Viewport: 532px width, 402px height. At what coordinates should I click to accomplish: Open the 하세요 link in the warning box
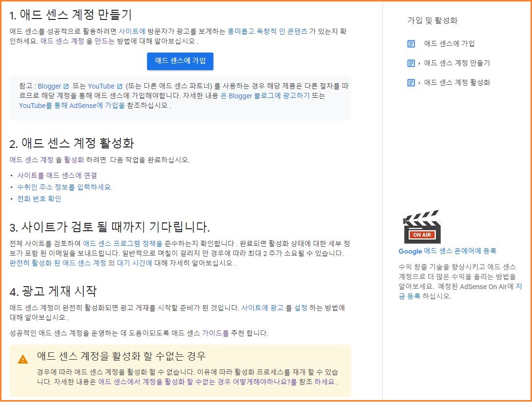324,382
